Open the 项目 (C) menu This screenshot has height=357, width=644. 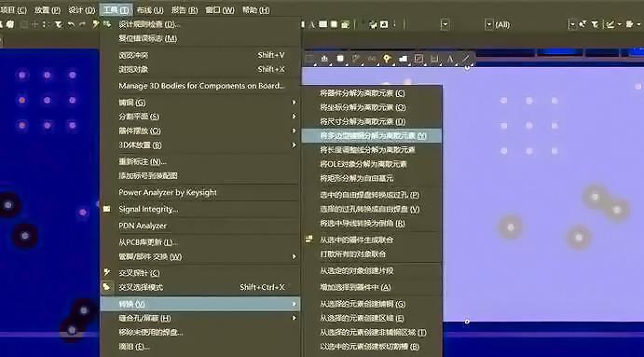pyautogui.click(x=14, y=10)
